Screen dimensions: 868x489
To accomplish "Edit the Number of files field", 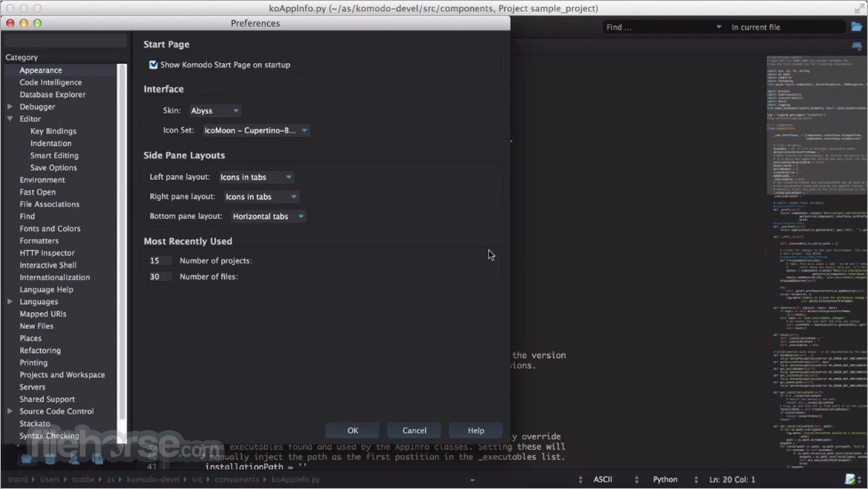I will (x=159, y=277).
